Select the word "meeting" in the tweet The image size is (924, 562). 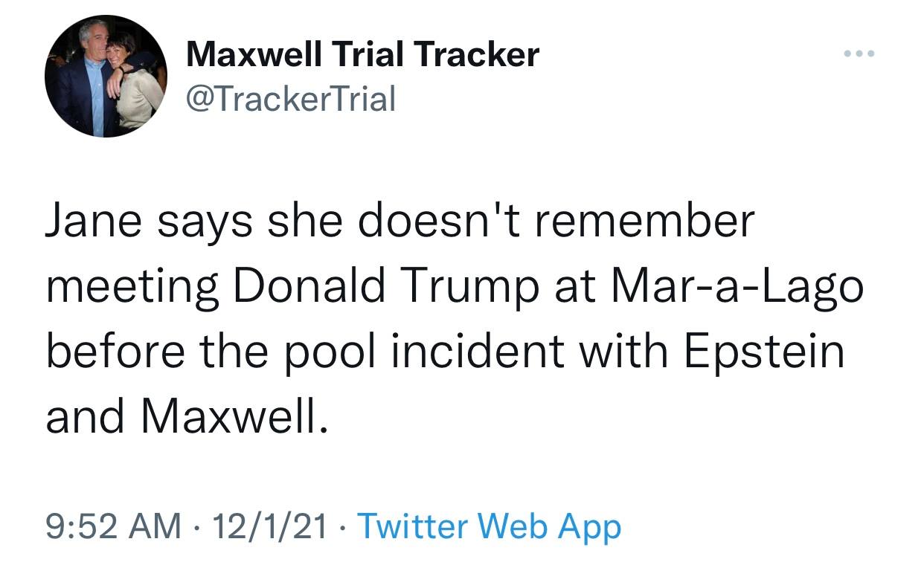click(x=132, y=288)
